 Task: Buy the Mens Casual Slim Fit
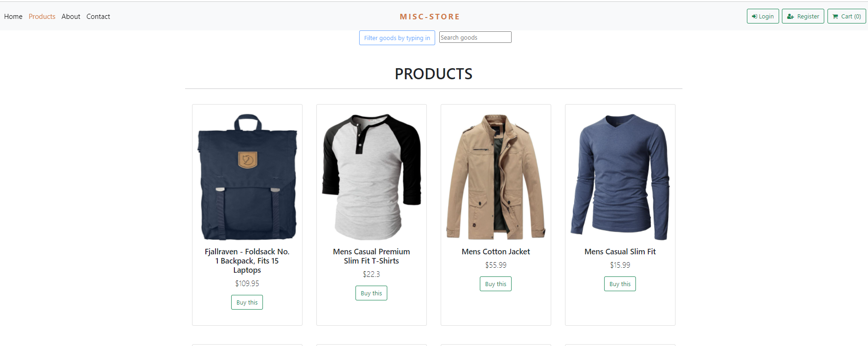tap(620, 284)
